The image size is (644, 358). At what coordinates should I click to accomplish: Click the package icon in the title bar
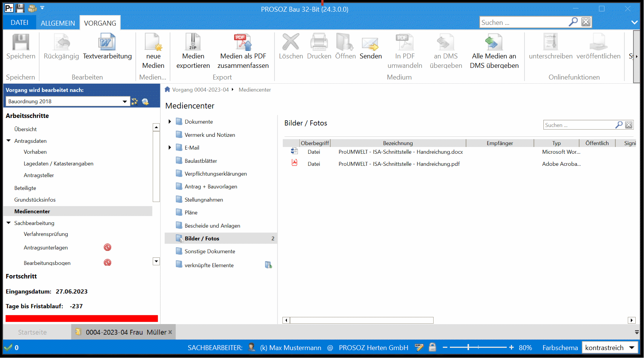pyautogui.click(x=32, y=8)
